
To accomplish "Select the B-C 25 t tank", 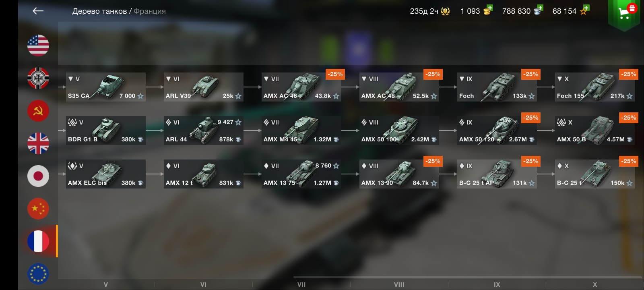I will [595, 174].
